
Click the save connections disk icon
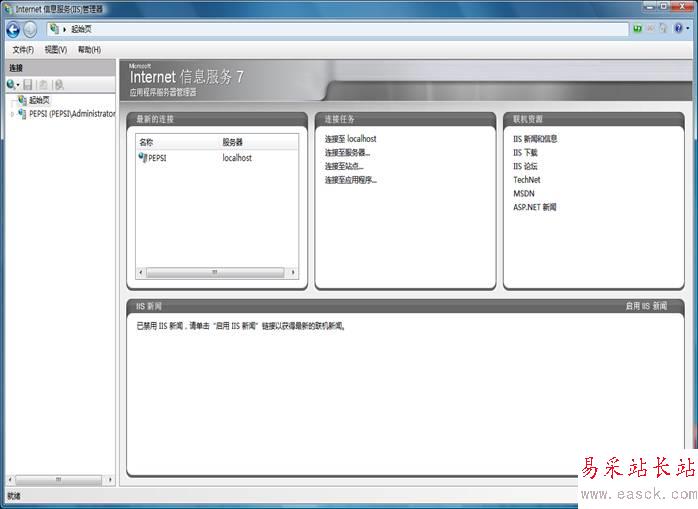pos(28,85)
